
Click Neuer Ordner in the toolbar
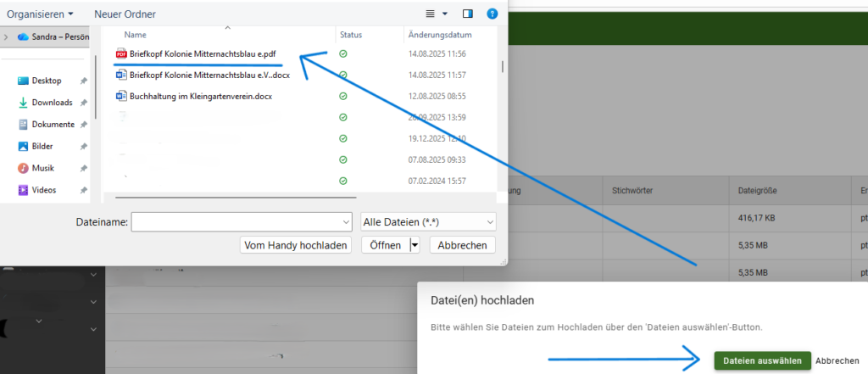(126, 14)
